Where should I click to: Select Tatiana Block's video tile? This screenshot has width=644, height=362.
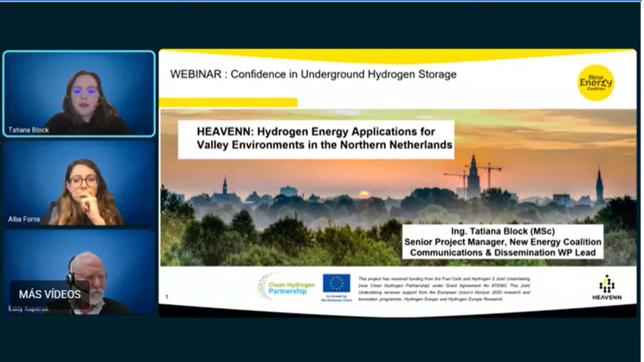tap(79, 94)
